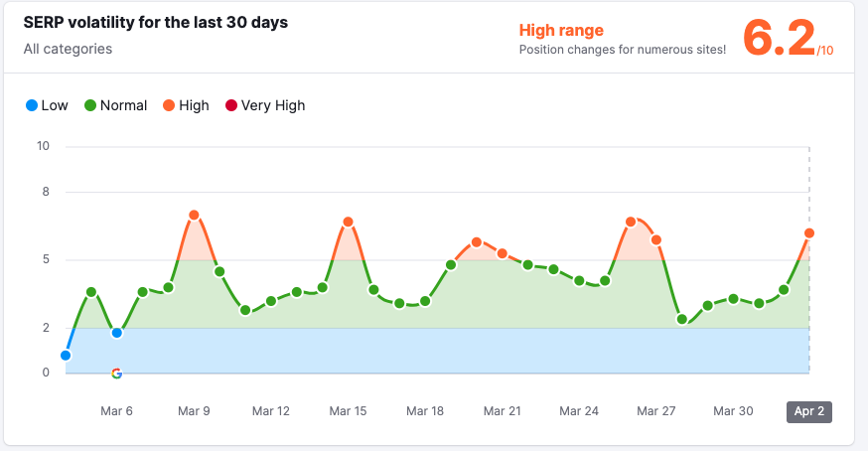Click the Google update icon on chart
This screenshot has width=868, height=451.
pos(116,374)
